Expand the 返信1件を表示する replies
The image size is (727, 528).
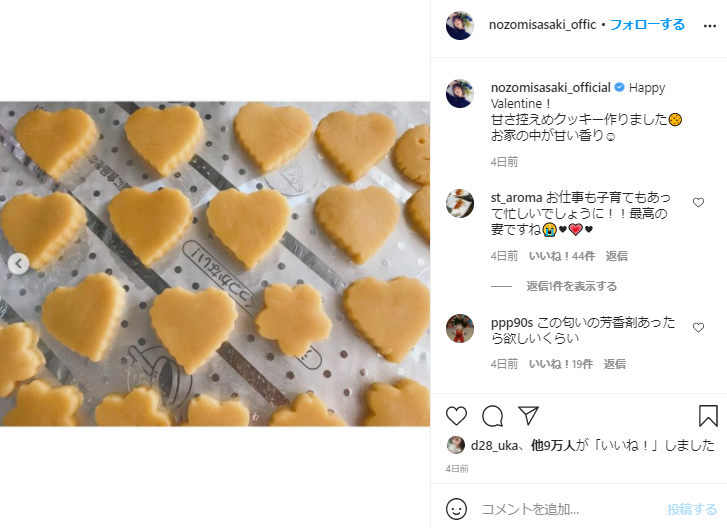point(571,286)
